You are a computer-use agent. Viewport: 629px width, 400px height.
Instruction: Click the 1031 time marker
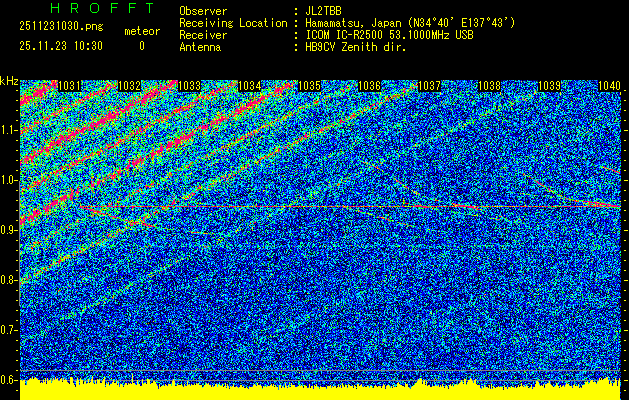point(69,86)
